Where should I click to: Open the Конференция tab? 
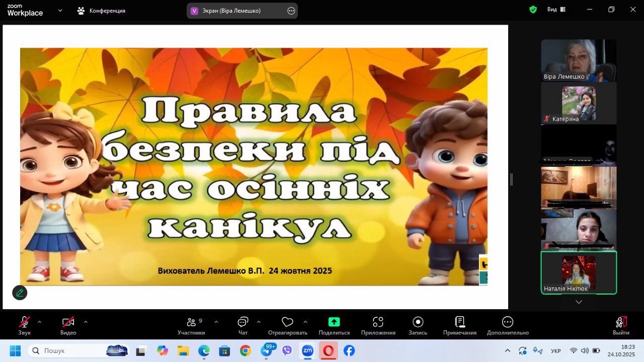pos(102,11)
